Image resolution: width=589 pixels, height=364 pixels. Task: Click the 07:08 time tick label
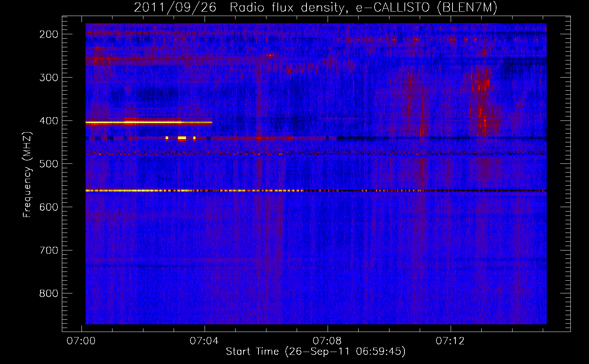(x=327, y=341)
